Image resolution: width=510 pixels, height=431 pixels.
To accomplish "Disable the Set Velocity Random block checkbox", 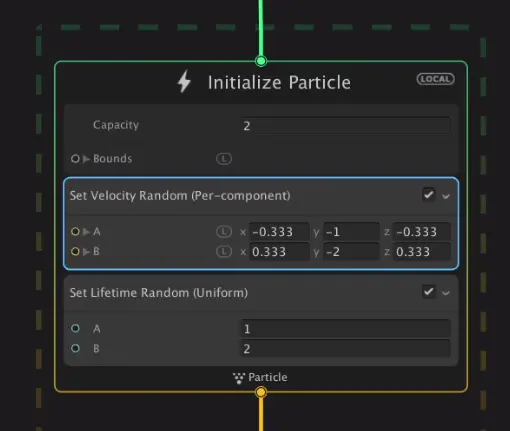I will 428,195.
